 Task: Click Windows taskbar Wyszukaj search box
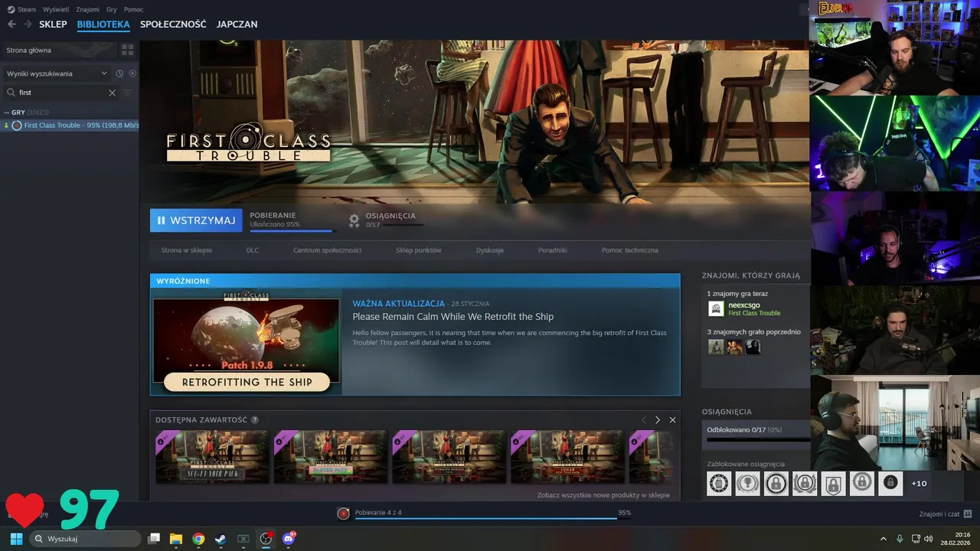click(x=85, y=539)
